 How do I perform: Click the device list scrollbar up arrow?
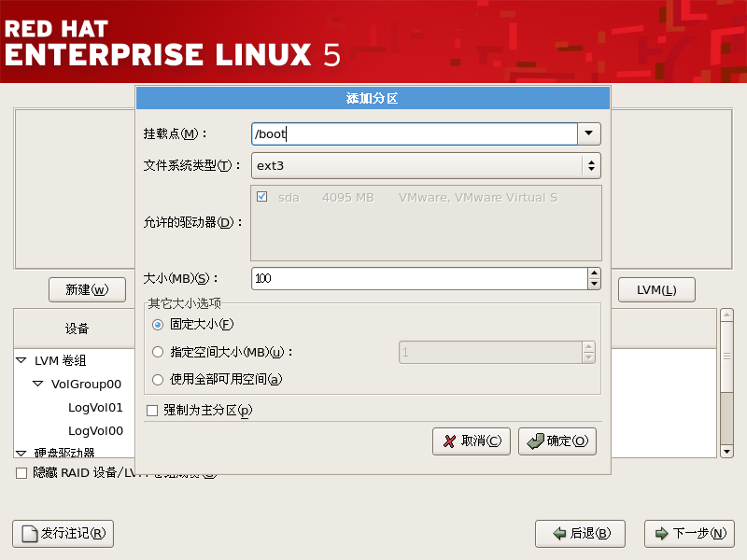tap(726, 315)
